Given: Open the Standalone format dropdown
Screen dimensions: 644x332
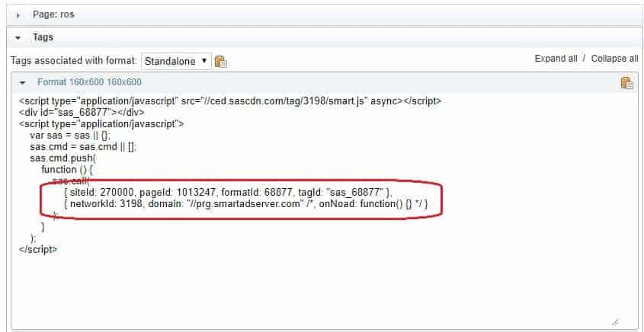Looking at the screenshot, I should click(176, 61).
